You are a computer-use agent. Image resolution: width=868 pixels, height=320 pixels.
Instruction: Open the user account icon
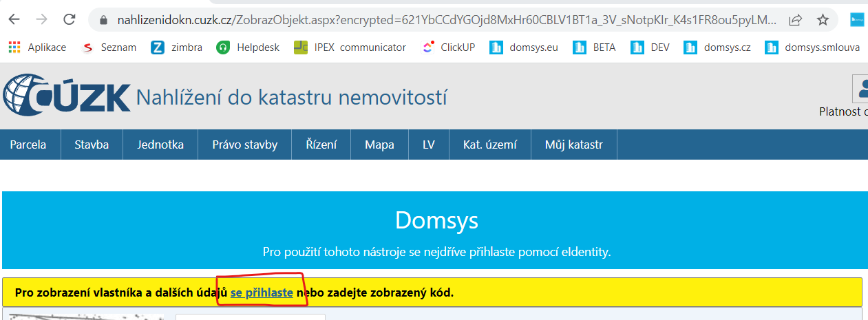click(860, 89)
